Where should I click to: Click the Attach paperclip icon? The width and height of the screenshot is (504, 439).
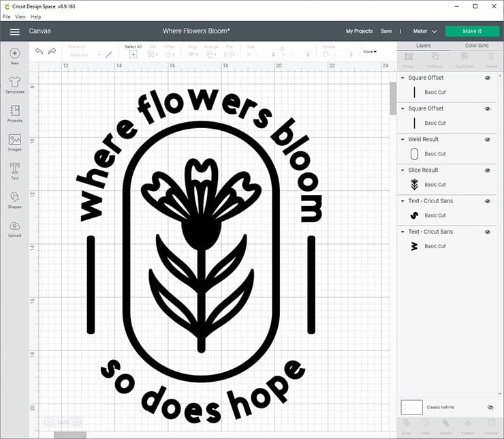click(445, 423)
